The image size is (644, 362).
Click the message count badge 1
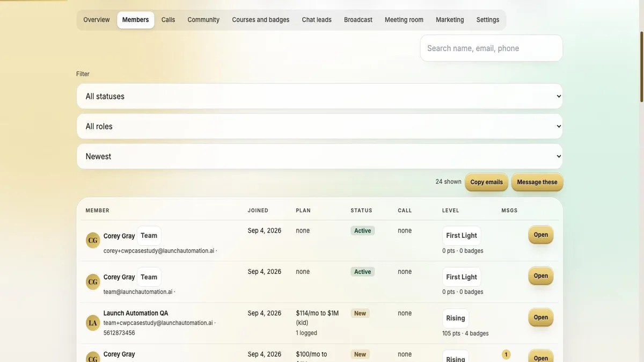(506, 354)
